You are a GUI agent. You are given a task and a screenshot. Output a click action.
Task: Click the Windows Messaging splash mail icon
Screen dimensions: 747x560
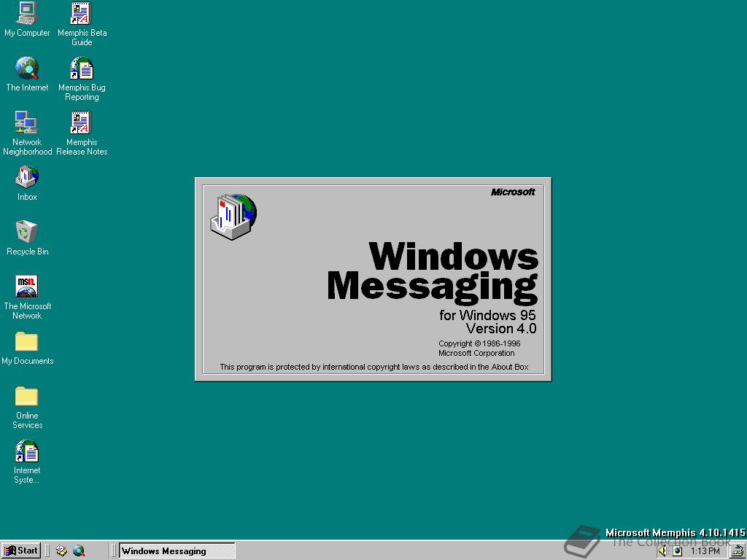(234, 217)
